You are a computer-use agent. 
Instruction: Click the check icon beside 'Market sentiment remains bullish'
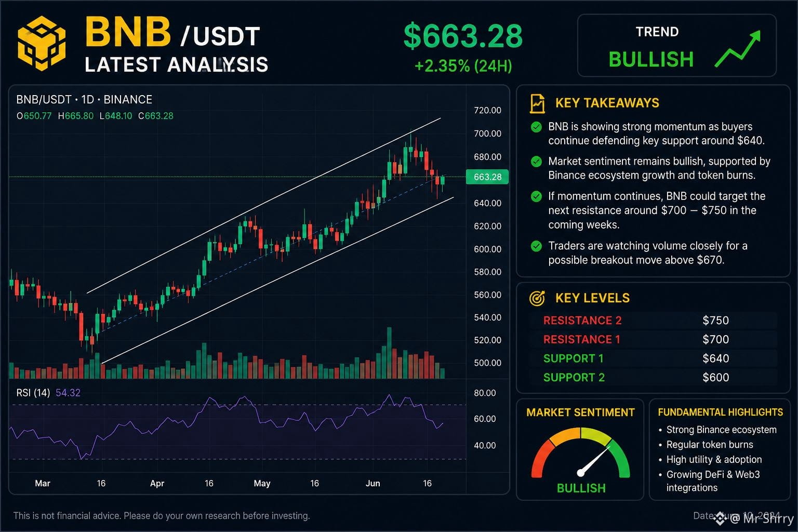pos(536,162)
